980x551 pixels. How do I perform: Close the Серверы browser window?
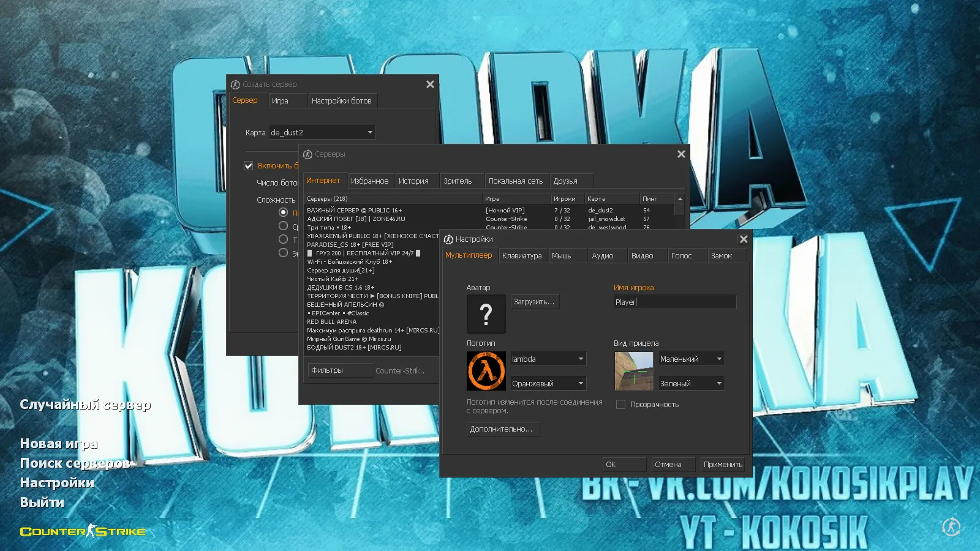(x=681, y=154)
